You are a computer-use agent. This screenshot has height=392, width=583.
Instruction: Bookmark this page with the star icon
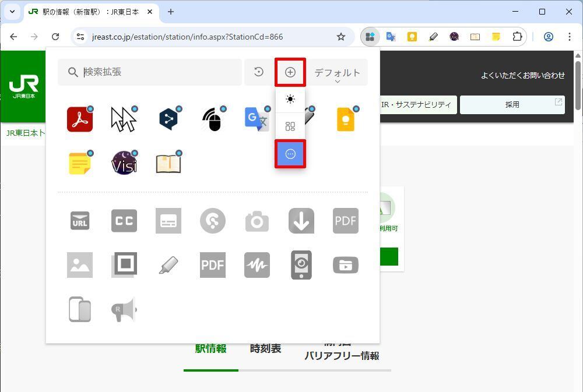(340, 37)
